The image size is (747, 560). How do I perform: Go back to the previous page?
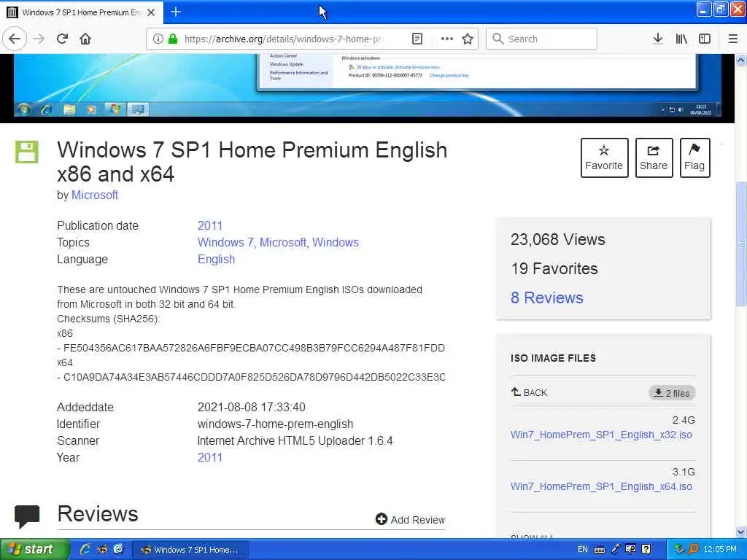[x=15, y=39]
